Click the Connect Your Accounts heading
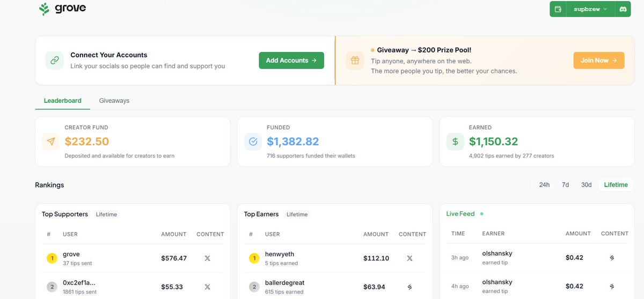Screen dimensions: 644x299 point(109,55)
